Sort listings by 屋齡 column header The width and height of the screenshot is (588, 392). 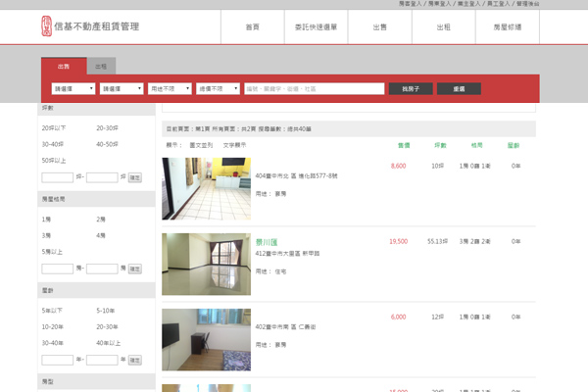tap(514, 145)
